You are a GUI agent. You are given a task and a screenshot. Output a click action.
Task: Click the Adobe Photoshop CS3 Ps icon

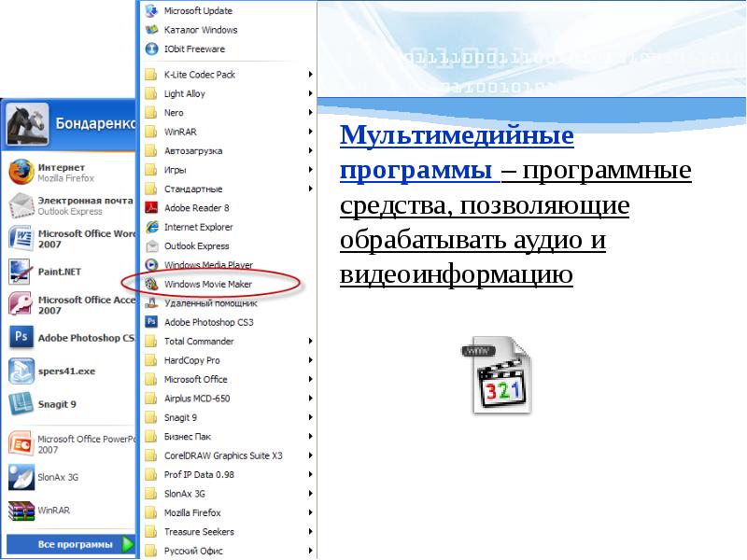tap(21, 337)
